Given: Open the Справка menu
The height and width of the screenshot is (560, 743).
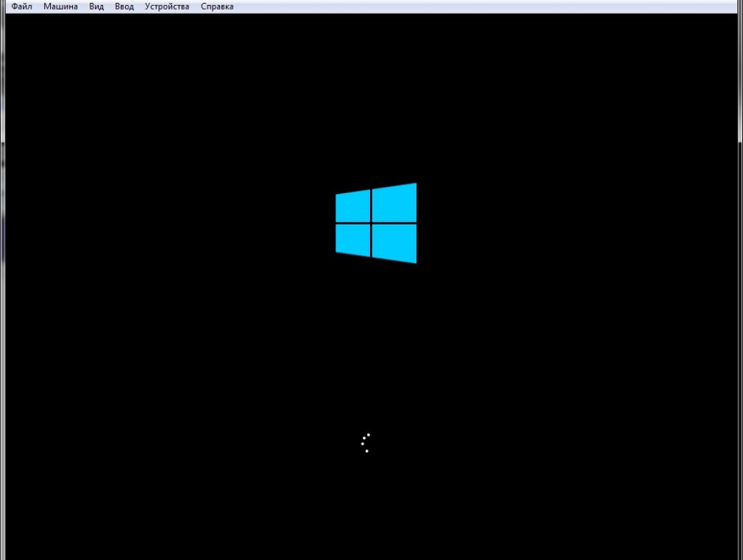Looking at the screenshot, I should (217, 7).
